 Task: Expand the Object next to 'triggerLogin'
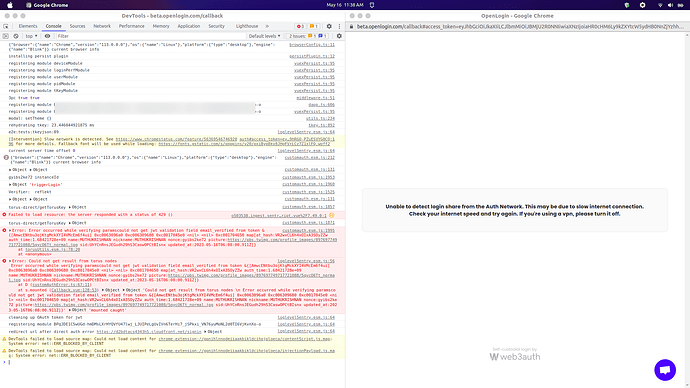click(x=18, y=185)
